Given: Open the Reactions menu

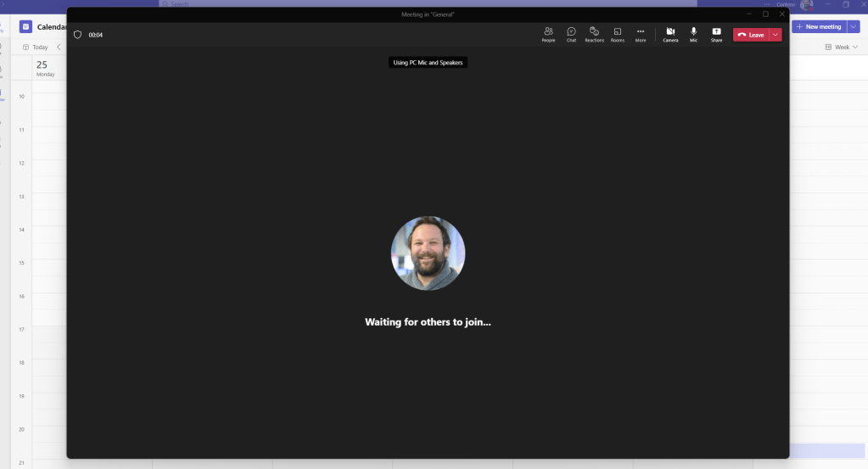Looking at the screenshot, I should pyautogui.click(x=594, y=34).
